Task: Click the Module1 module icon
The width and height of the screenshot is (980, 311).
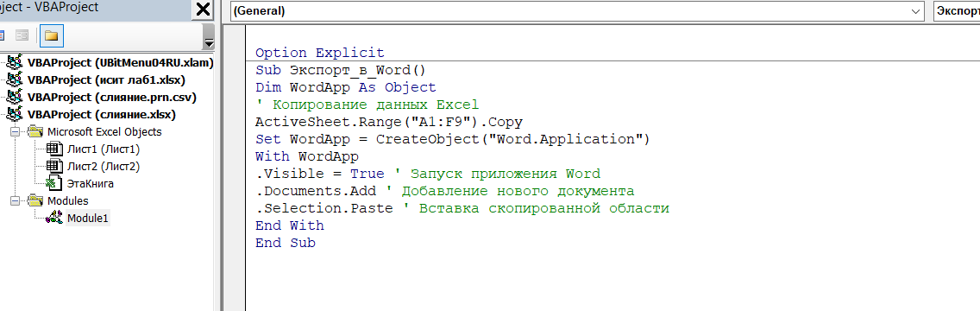Action: pos(54,219)
